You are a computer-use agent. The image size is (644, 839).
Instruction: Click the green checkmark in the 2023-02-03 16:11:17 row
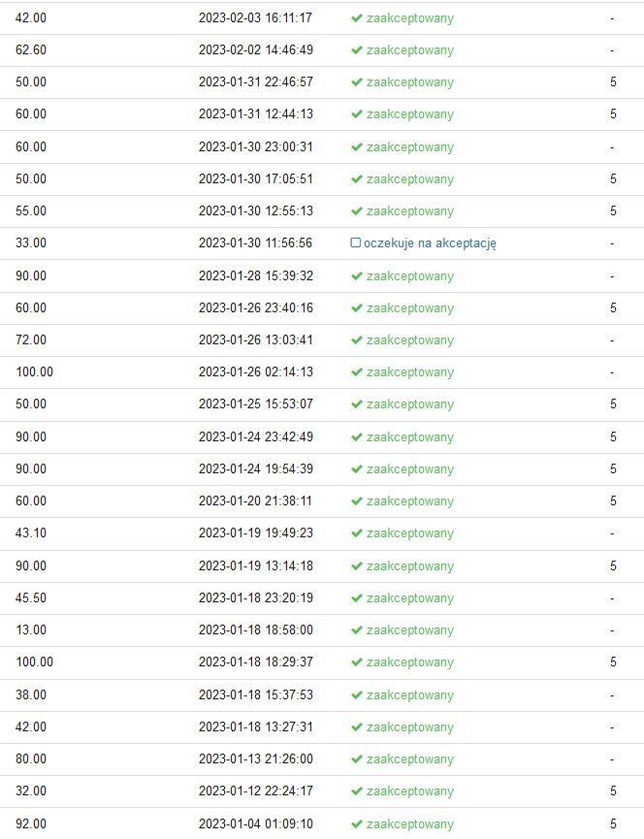click(x=357, y=18)
